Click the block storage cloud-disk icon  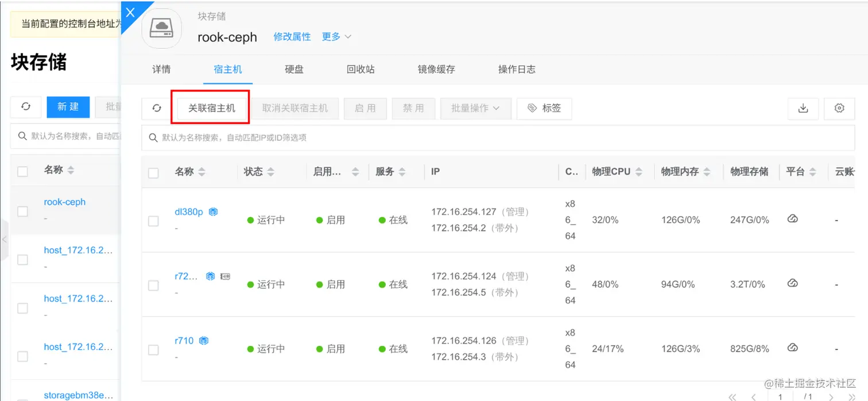click(161, 28)
